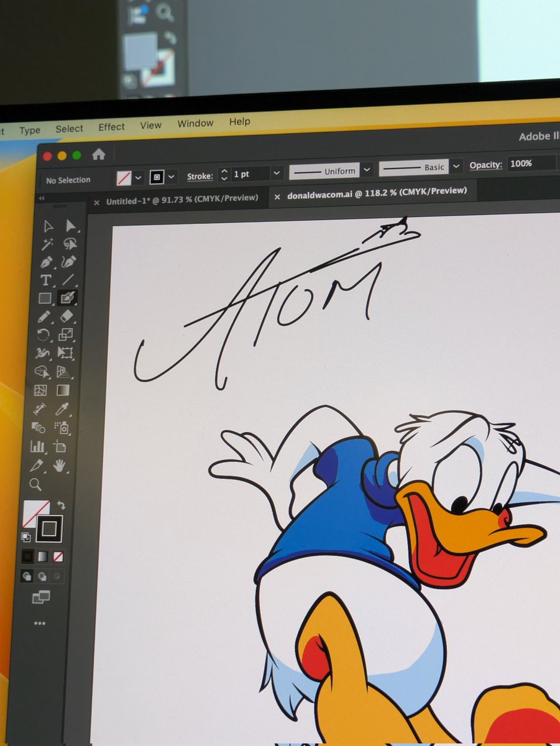Adjust stroke weight stepper arrows
Image resolution: width=560 pixels, height=746 pixels.
(224, 175)
